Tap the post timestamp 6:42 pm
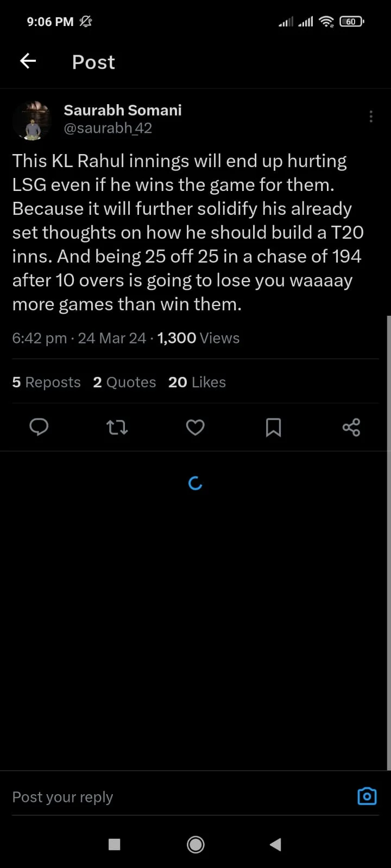 (39, 338)
